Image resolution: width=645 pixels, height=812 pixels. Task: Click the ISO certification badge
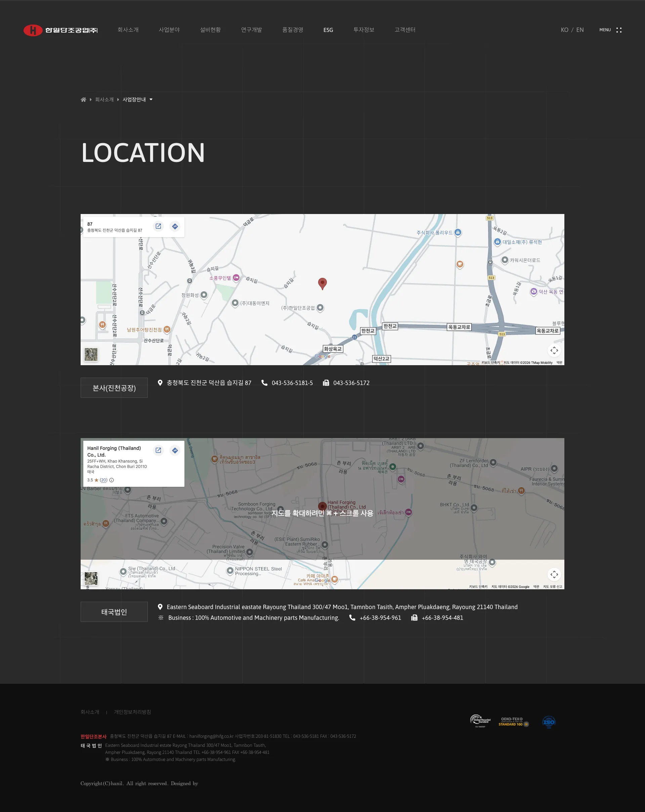coord(549,722)
